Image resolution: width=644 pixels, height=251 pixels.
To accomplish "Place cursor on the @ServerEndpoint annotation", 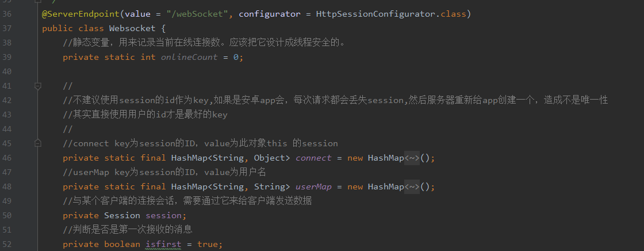I will tap(81, 14).
